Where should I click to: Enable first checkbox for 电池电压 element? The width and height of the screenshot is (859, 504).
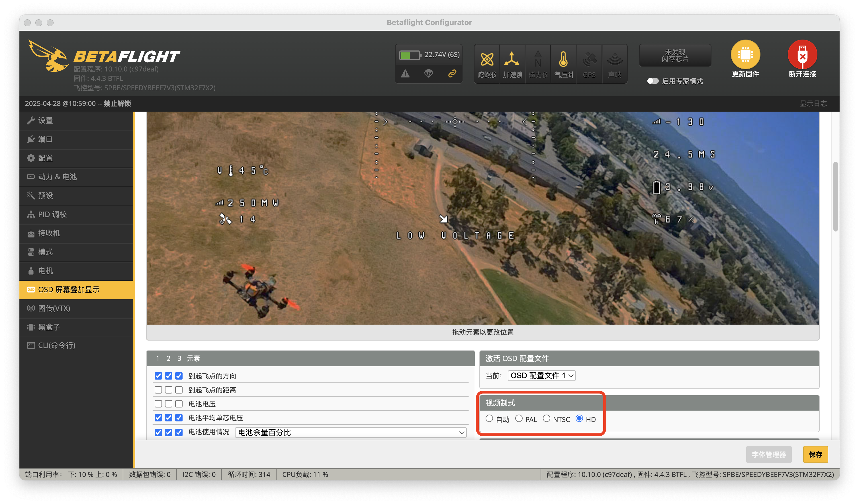(158, 404)
